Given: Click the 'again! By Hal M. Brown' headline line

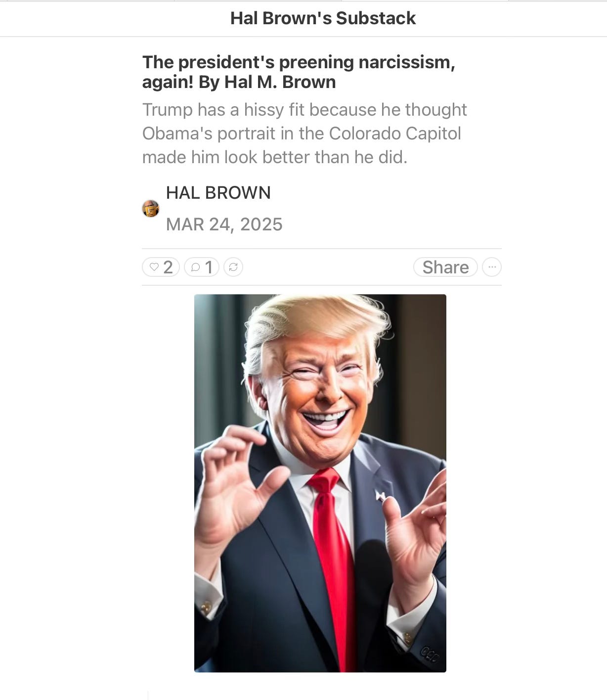Looking at the screenshot, I should click(x=239, y=82).
